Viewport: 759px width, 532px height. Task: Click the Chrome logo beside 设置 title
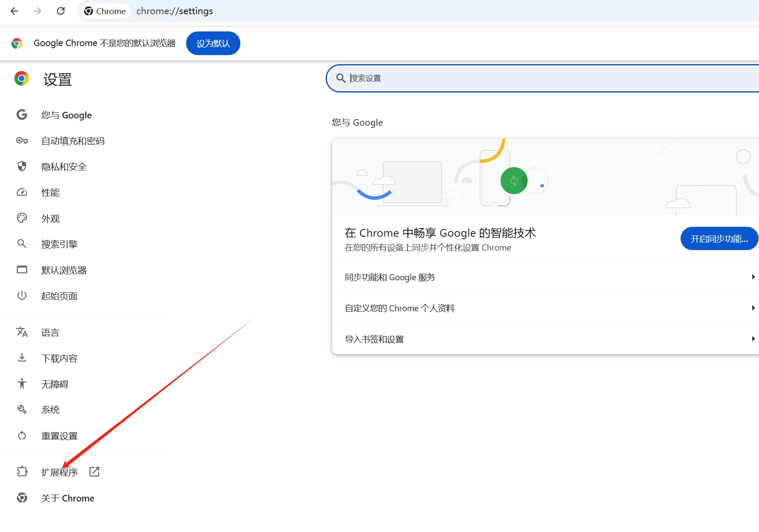pos(22,79)
